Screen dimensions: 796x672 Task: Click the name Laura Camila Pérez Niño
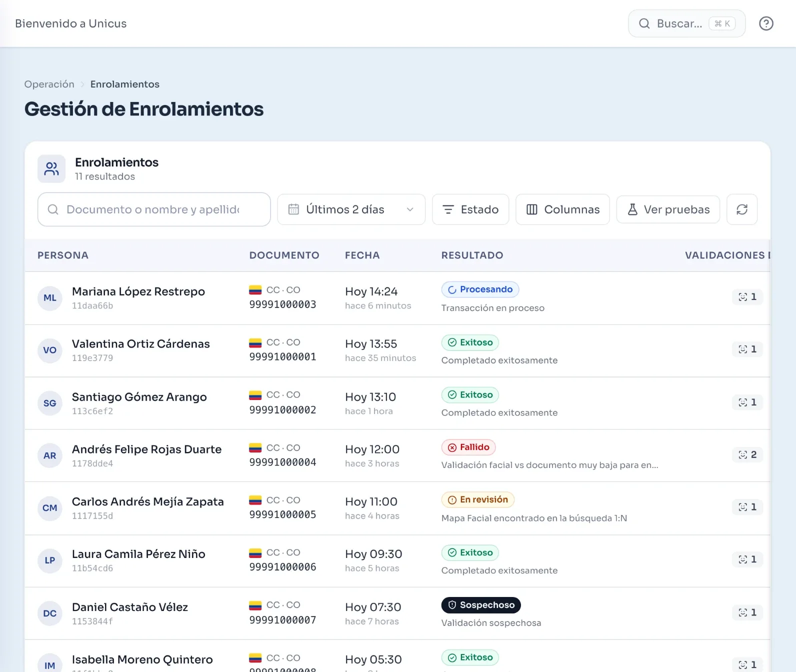click(138, 554)
